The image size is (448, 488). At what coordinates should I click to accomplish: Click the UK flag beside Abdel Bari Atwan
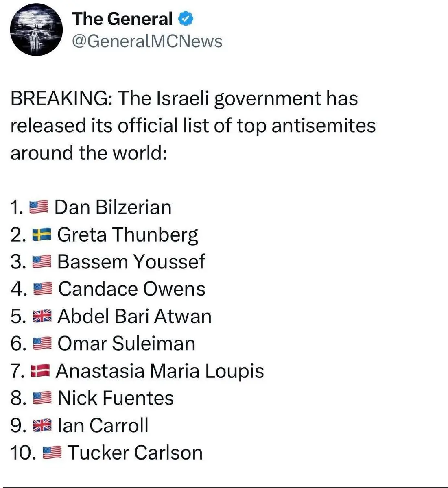pyautogui.click(x=42, y=316)
